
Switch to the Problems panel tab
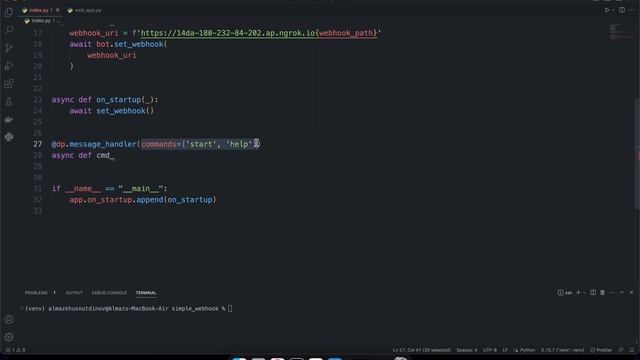click(x=36, y=293)
